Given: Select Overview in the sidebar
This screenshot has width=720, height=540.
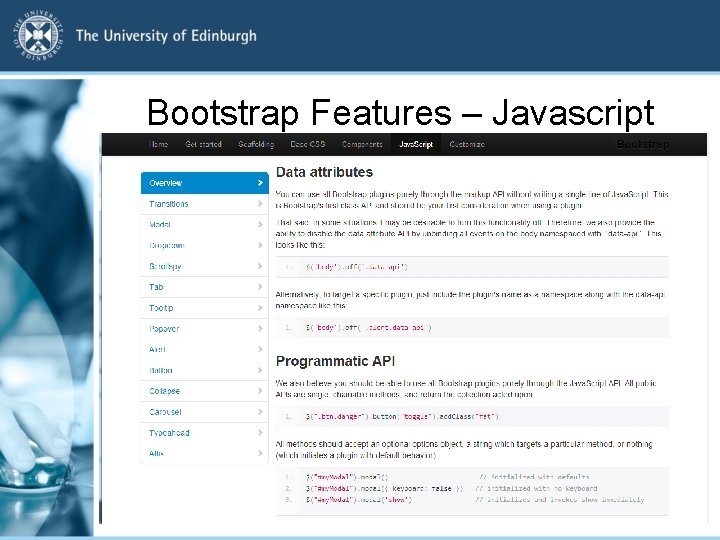Looking at the screenshot, I should [x=204, y=183].
